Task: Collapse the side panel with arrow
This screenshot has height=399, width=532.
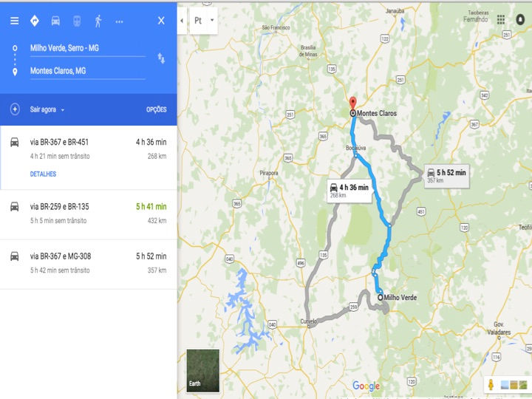Action: [182, 21]
